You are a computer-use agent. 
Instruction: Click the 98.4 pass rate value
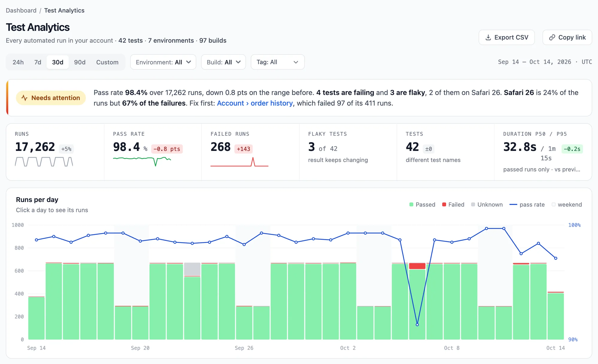point(126,147)
